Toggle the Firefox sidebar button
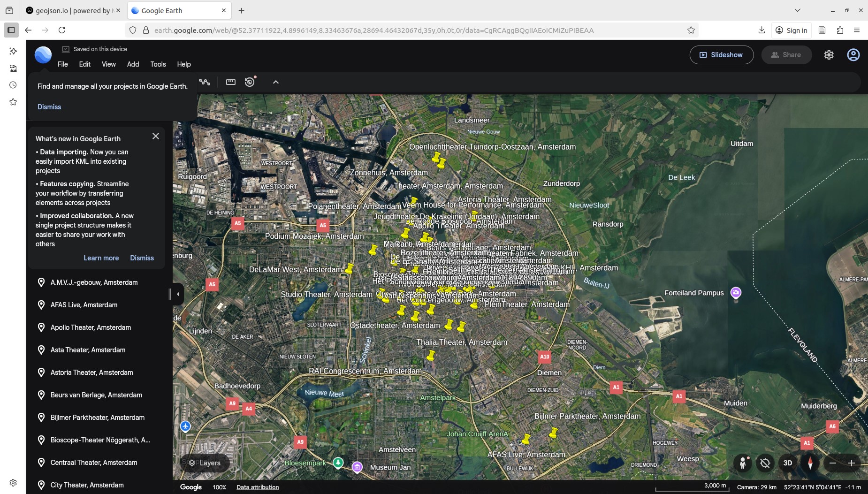Screen dimensions: 868x494 click(x=11, y=30)
